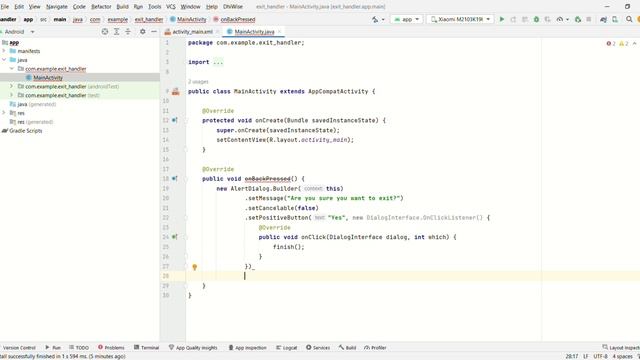
Task: Click the MainActivity breadcrumb in navigation bar
Action: [188, 19]
